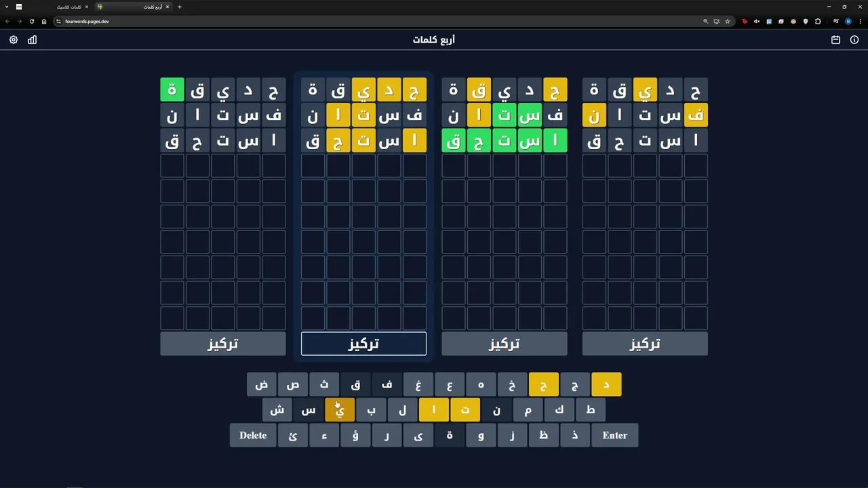
Task: Click the Delete key on the on-screen keyboard
Action: (253, 435)
